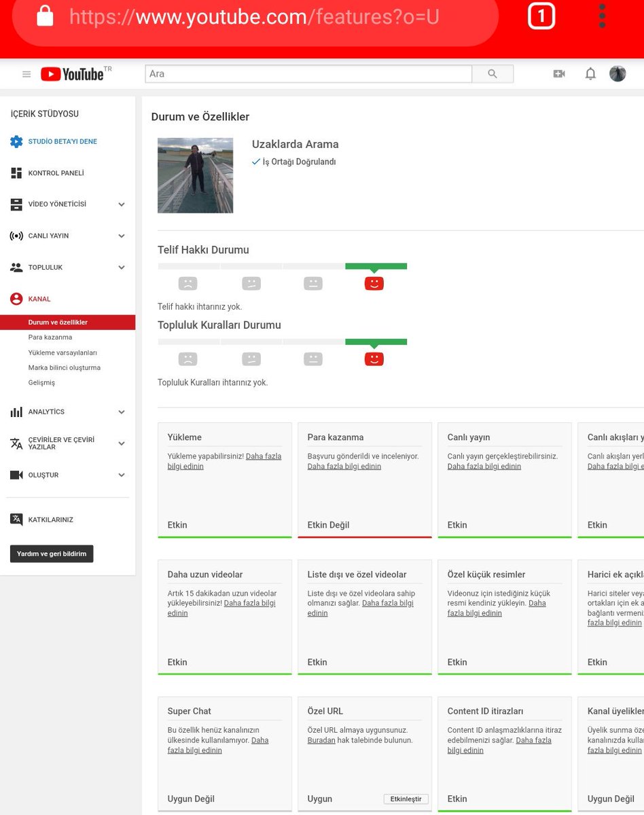Click the active red face in Topluluk Kuralları Durumu
The image size is (644, 815).
pyautogui.click(x=374, y=359)
